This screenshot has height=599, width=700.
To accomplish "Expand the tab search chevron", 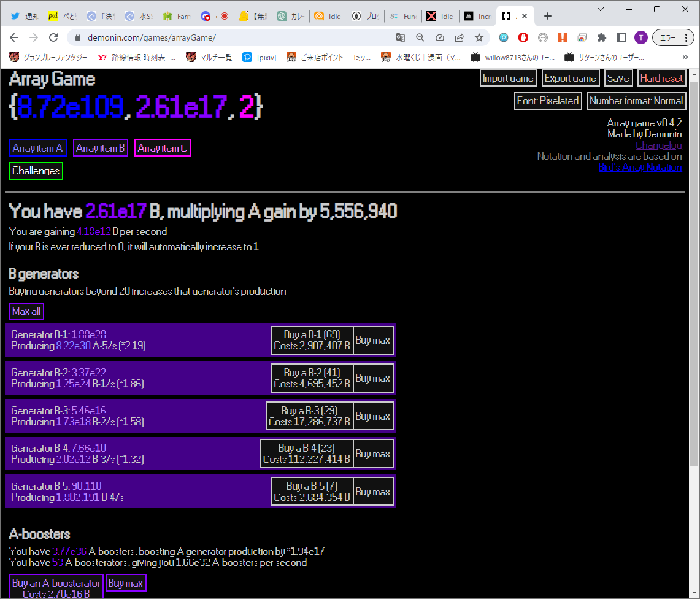I will coord(601,9).
